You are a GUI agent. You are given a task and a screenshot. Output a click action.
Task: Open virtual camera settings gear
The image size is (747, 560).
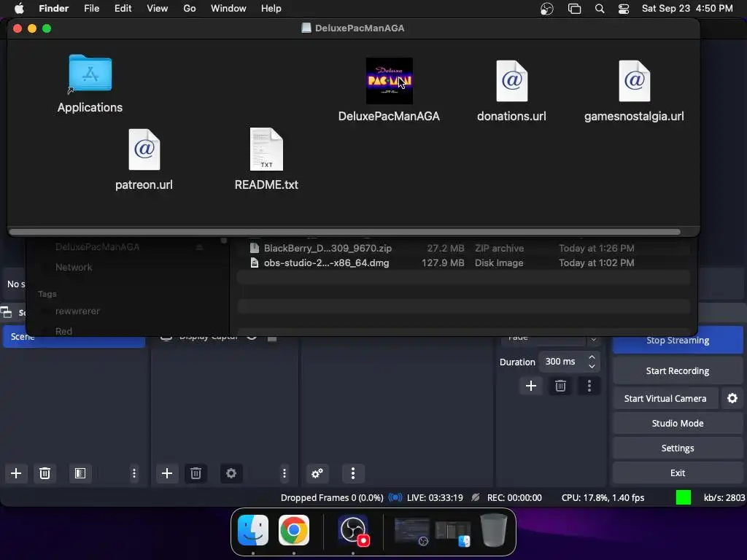(x=732, y=398)
